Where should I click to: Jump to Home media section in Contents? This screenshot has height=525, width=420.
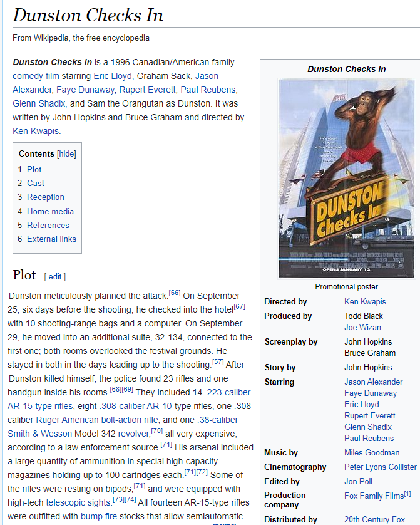(x=51, y=211)
